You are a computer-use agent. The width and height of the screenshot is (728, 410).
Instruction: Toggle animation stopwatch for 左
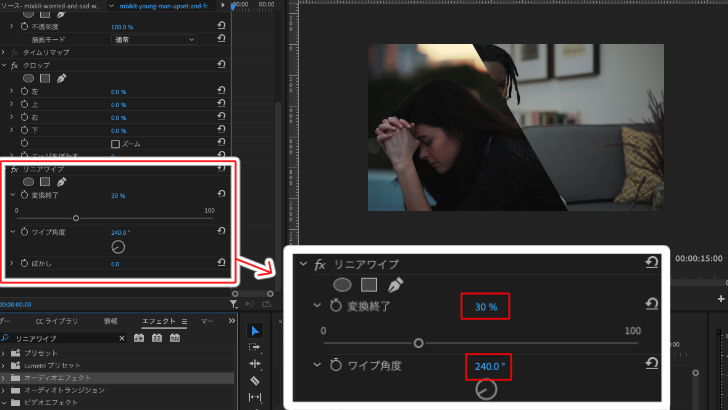click(x=25, y=91)
